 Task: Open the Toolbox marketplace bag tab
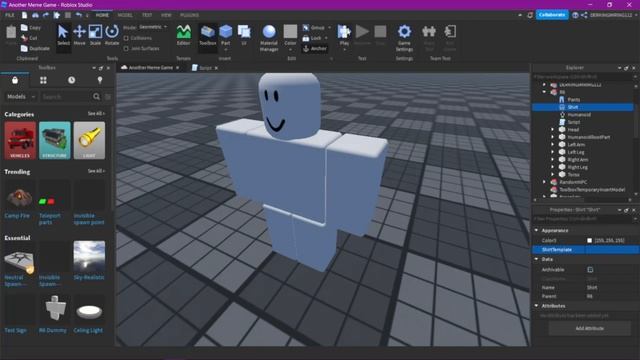point(15,80)
